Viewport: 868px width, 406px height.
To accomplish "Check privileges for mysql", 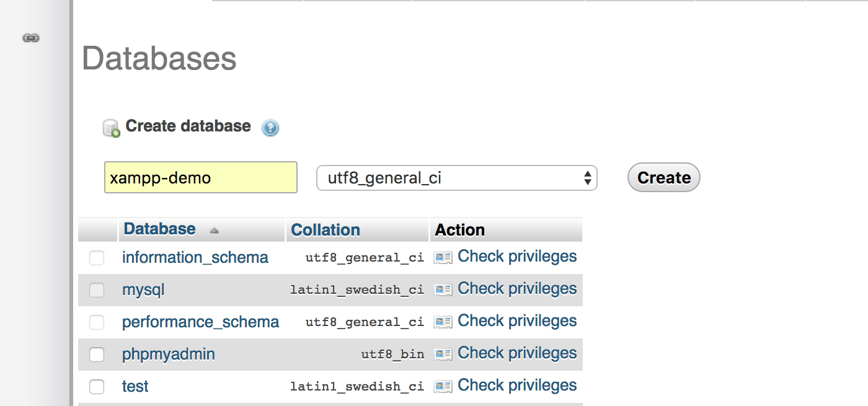I will [517, 288].
